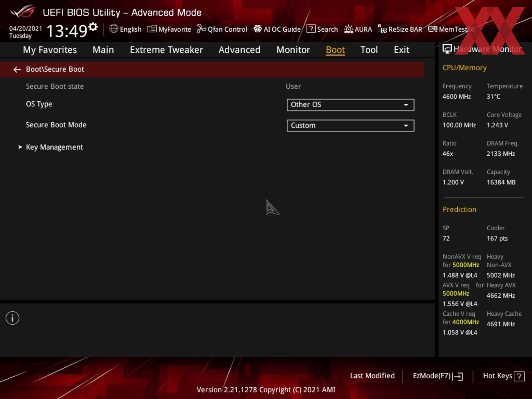Click the Search question mark icon
Viewport: 532px width, 399px height.
(311, 29)
